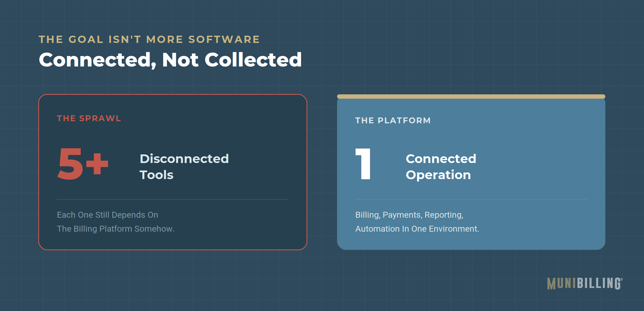The height and width of the screenshot is (311, 644).
Task: Click the MuniBilling logo
Action: coord(585,283)
